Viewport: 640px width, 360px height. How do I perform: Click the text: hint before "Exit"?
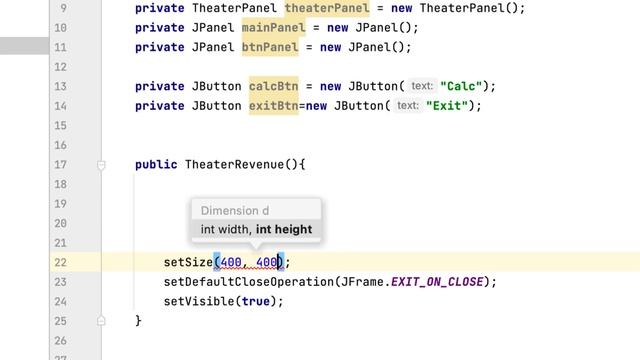pyautogui.click(x=408, y=106)
